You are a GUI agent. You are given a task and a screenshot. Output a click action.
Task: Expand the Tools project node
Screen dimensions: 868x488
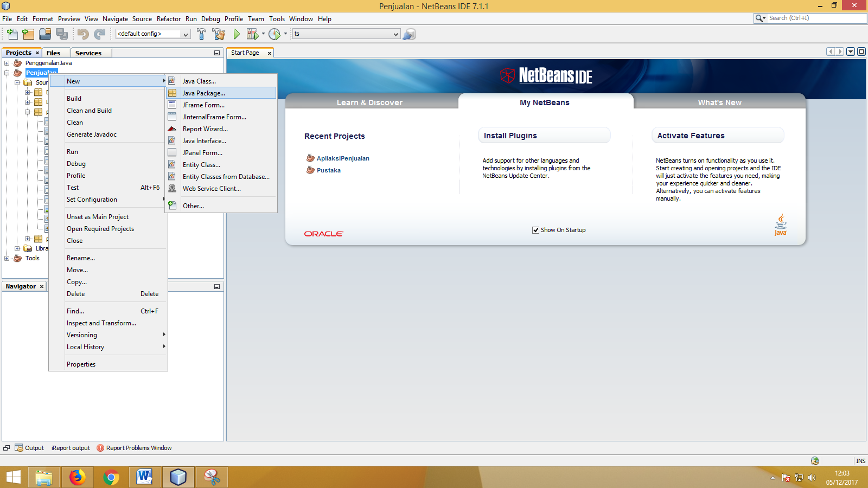click(7, 258)
